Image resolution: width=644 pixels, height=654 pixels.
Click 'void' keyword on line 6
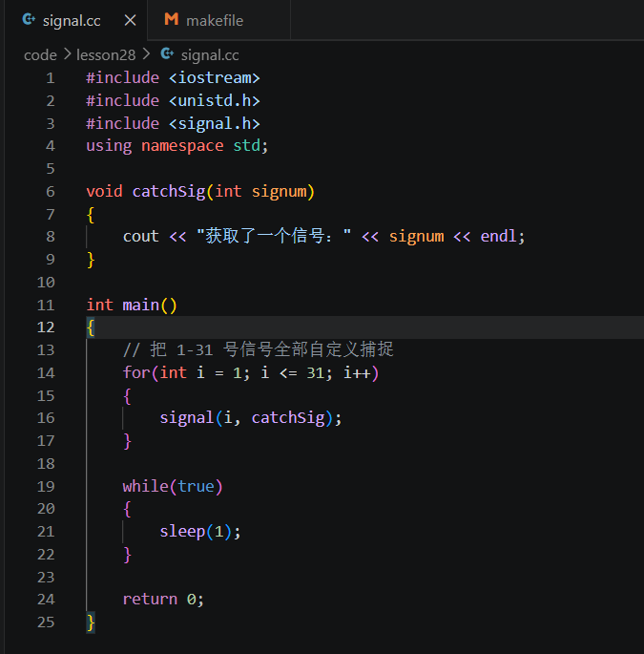[104, 192]
